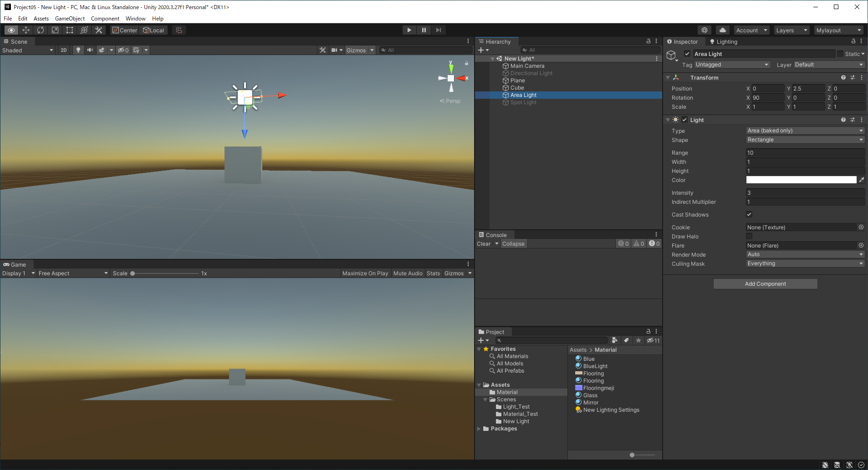Open the Tag dropdown
868x470 pixels.
click(x=732, y=65)
